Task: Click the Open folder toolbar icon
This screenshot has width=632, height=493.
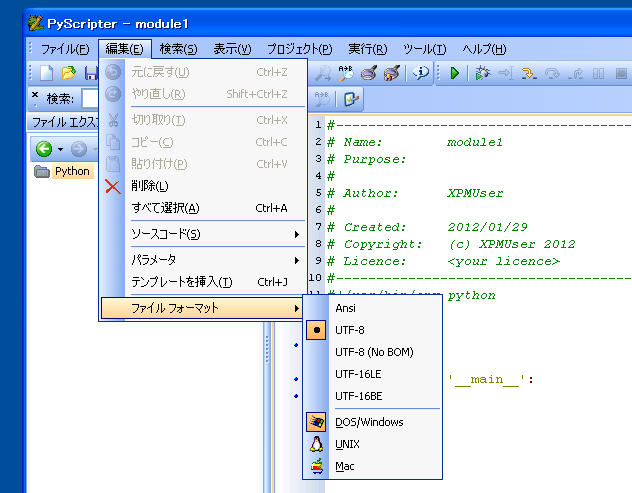Action: [x=69, y=73]
